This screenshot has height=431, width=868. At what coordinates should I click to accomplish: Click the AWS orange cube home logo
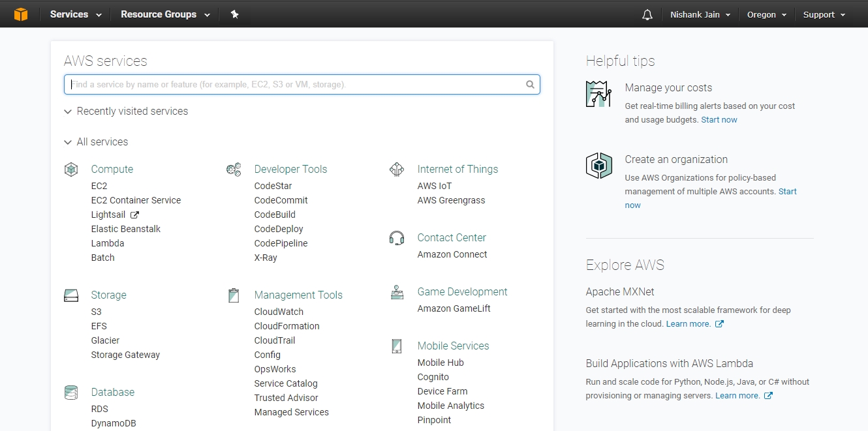click(21, 14)
